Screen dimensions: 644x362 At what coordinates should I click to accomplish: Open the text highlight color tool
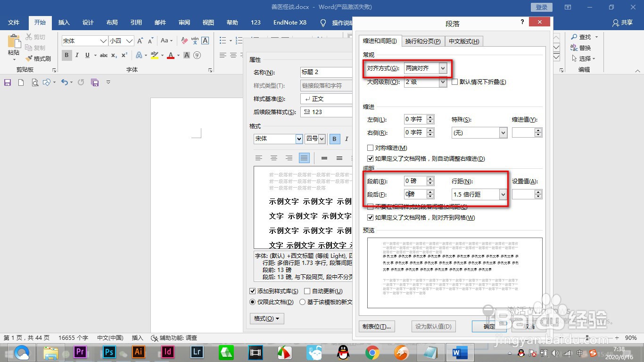(x=155, y=56)
